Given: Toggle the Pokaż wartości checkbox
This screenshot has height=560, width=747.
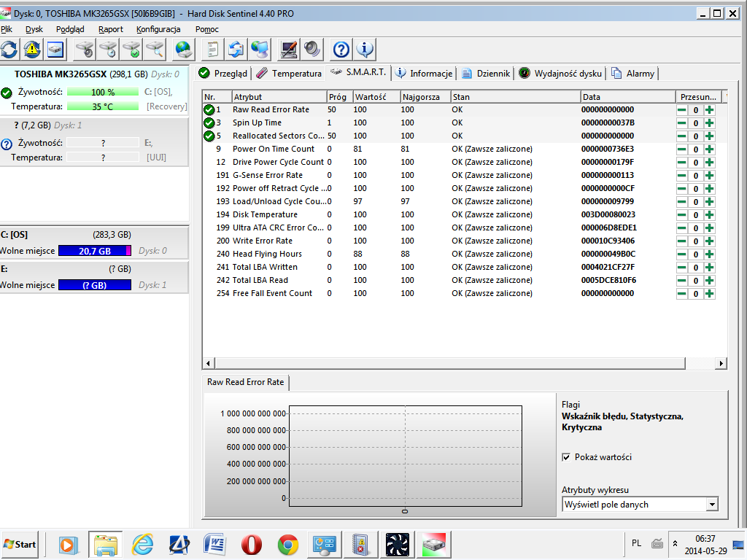Looking at the screenshot, I should 566,457.
